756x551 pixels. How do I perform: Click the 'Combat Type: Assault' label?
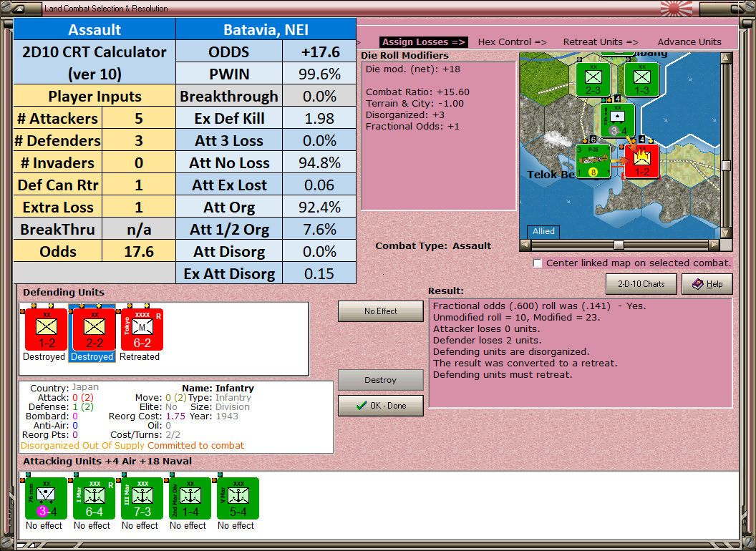pyautogui.click(x=433, y=246)
